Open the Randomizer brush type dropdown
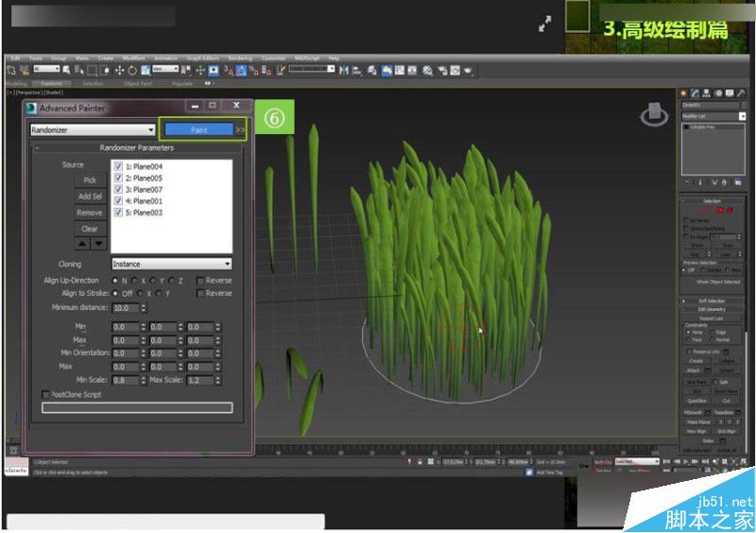The height and width of the screenshot is (533, 756). 93,129
